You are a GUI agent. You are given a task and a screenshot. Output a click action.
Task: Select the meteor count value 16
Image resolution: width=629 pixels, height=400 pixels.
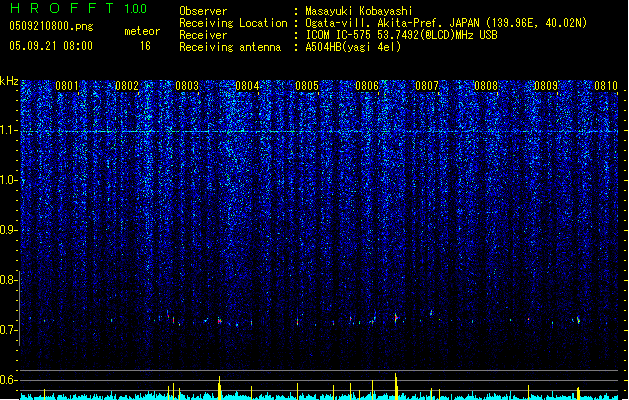145,46
